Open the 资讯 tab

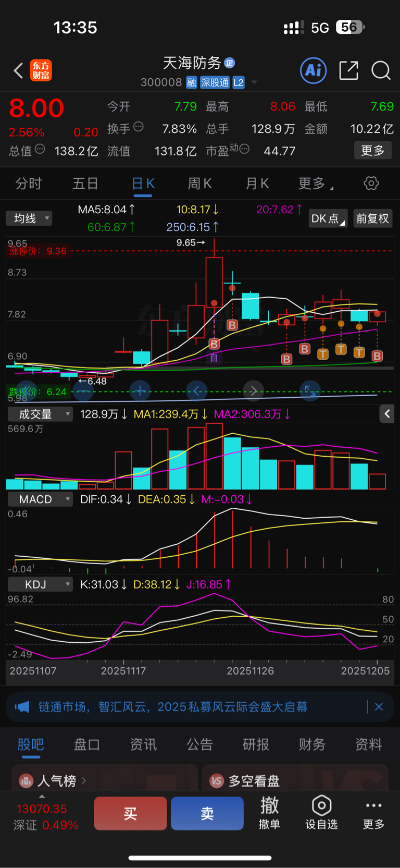[x=143, y=744]
